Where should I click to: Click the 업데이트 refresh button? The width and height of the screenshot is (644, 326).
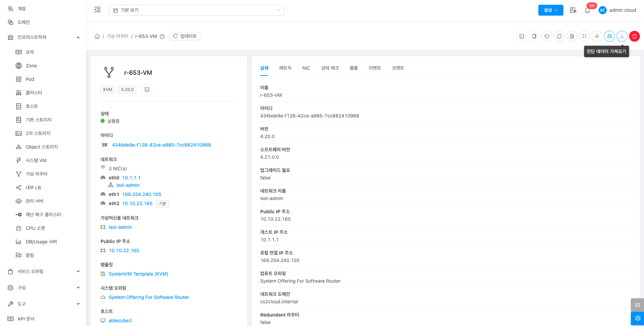185,36
